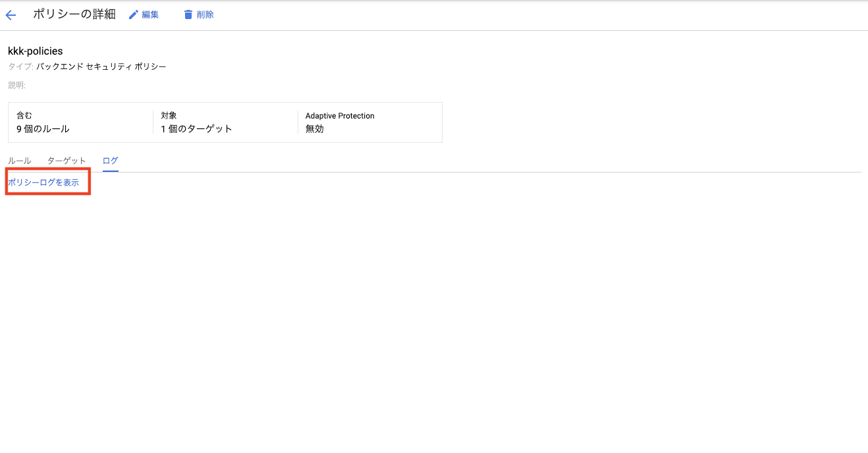Click the 説明 description label
The image size is (868, 453).
click(x=16, y=85)
